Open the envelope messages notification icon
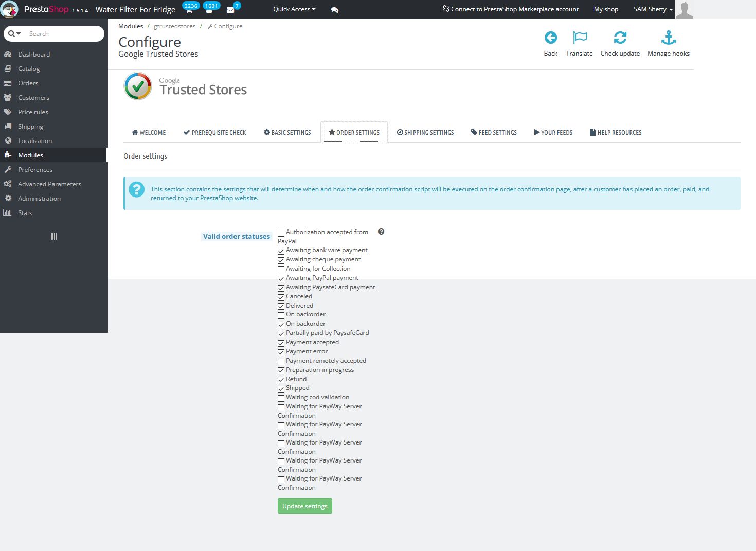This screenshot has width=756, height=551. click(x=230, y=10)
